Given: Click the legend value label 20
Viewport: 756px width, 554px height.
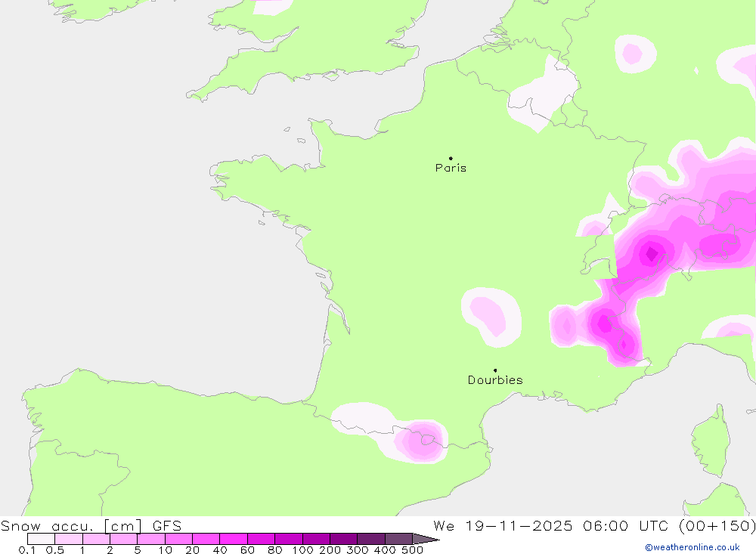Looking at the screenshot, I should tap(192, 549).
